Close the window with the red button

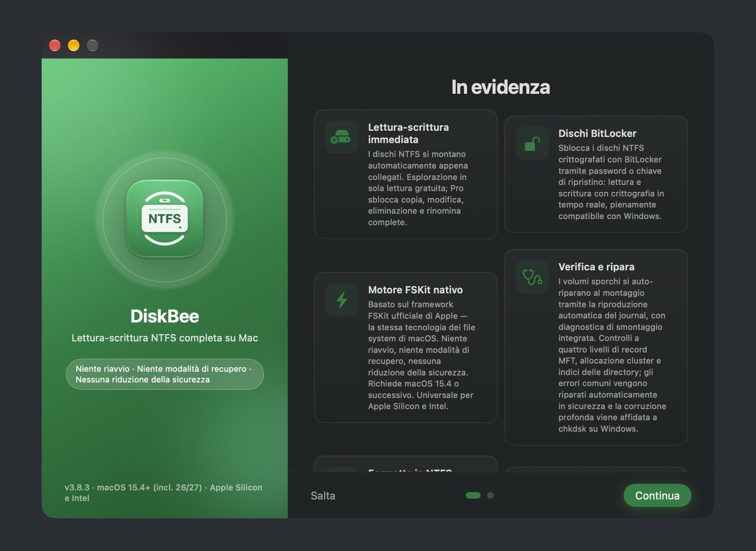[55, 45]
